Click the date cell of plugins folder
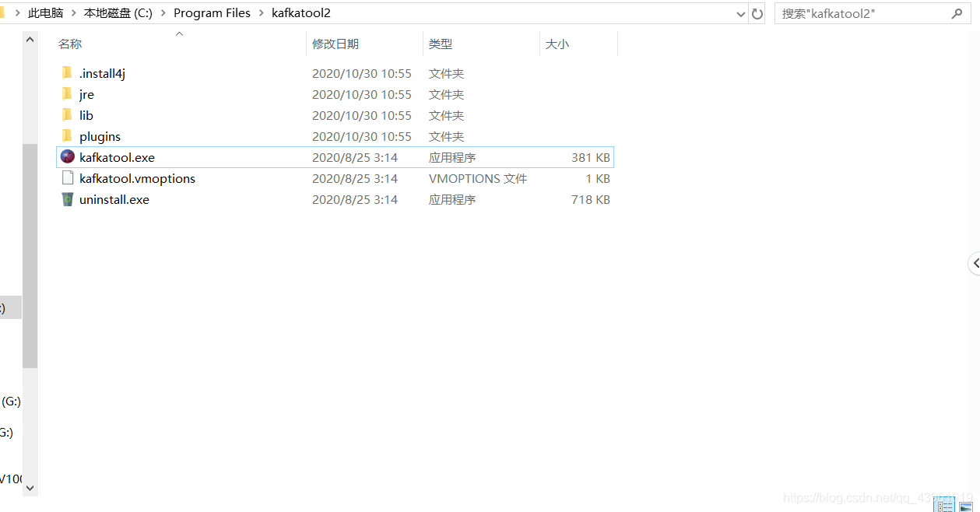This screenshot has width=980, height=512. pos(362,136)
